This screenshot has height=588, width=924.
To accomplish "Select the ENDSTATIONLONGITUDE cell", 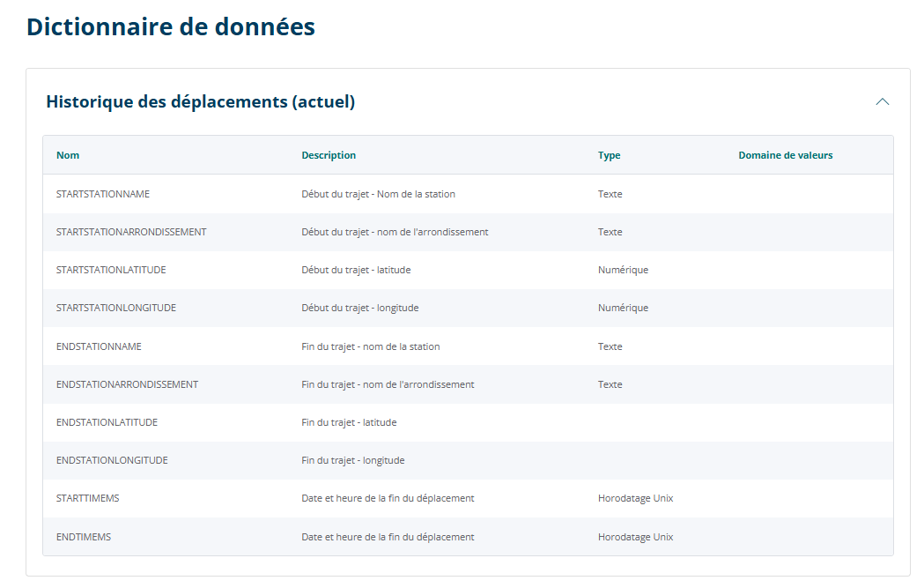I will [112, 460].
